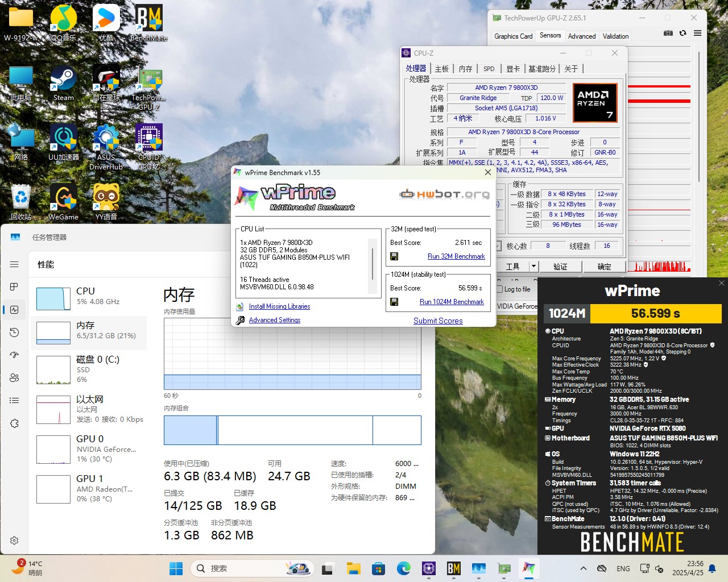The width and height of the screenshot is (728, 582).
Task: Switch to CPU-Z 基准跑分 tab
Action: click(542, 69)
